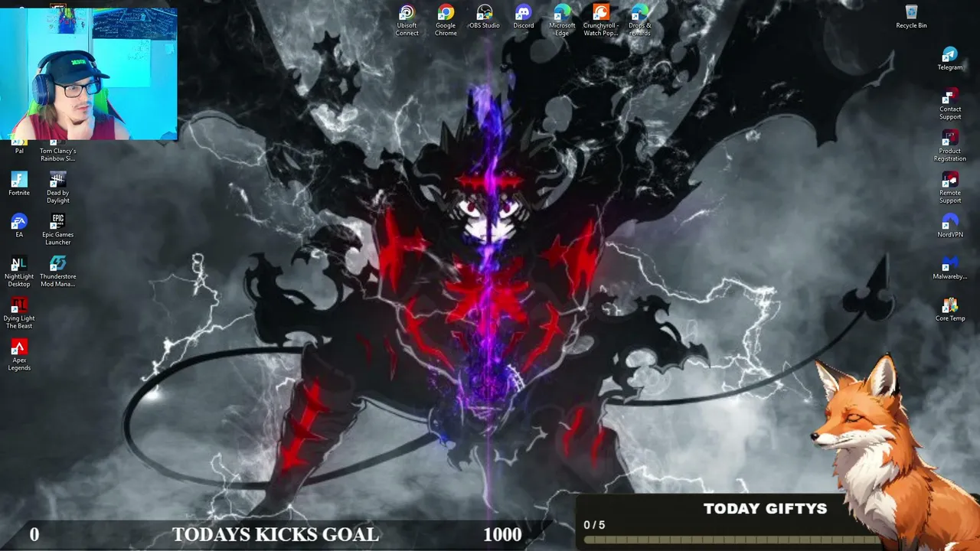
Task: Select the Drops & rewards shortcut
Action: pos(639,20)
